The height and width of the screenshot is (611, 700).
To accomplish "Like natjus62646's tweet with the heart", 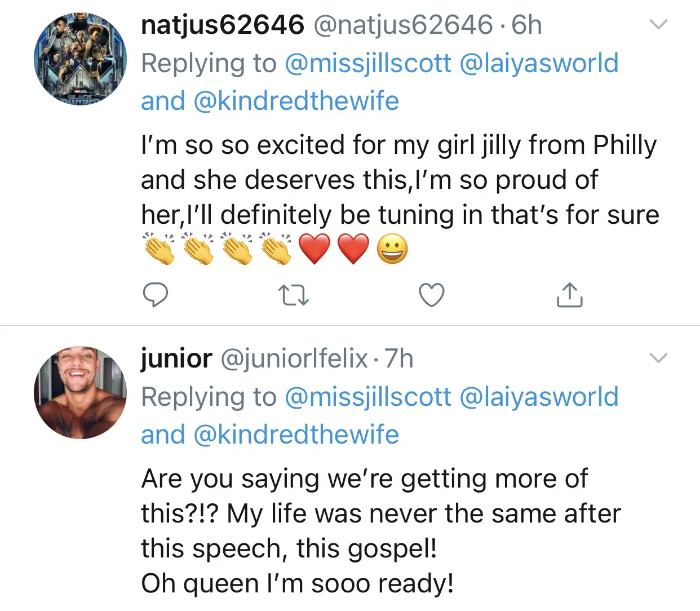I will (432, 295).
